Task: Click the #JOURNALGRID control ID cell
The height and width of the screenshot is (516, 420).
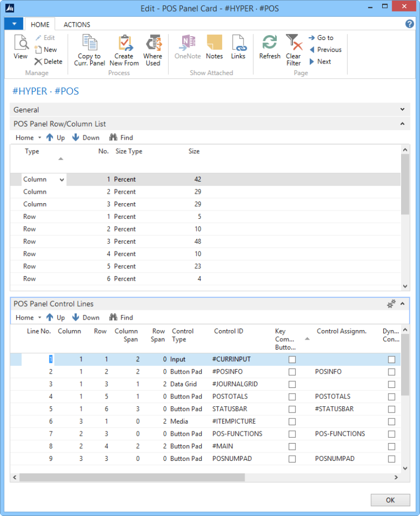Action: pyautogui.click(x=235, y=384)
